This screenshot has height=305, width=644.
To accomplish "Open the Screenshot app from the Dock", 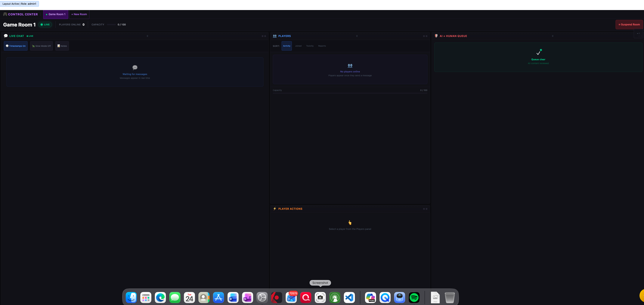I will coord(320,297).
